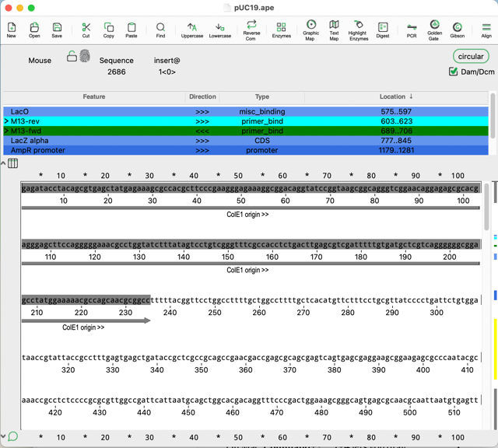Highlight Enzymes in the sequence

click(358, 30)
